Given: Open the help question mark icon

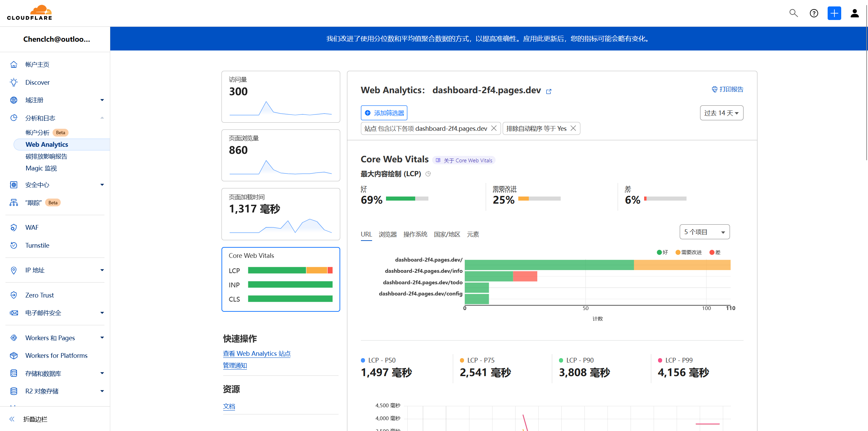Looking at the screenshot, I should pyautogui.click(x=814, y=13).
